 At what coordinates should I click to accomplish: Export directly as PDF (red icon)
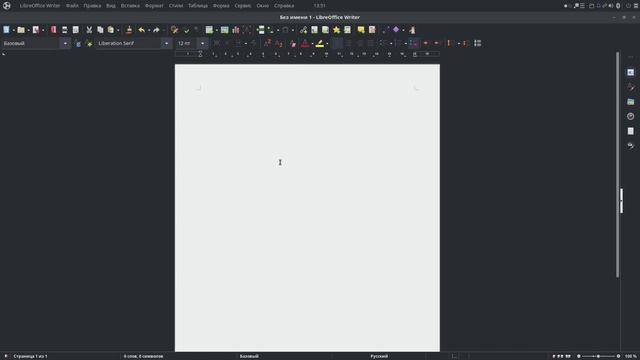tap(53, 30)
